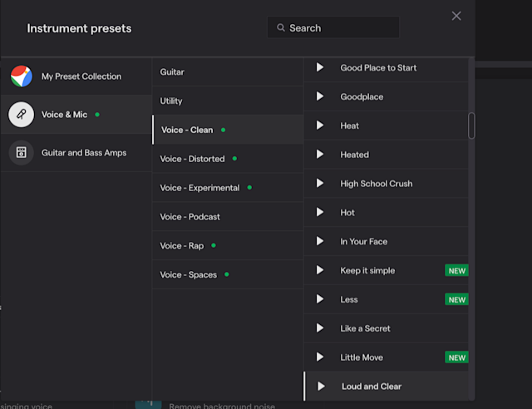Click the Guitar and Bass Amps amp icon
532x409 pixels.
coord(21,153)
